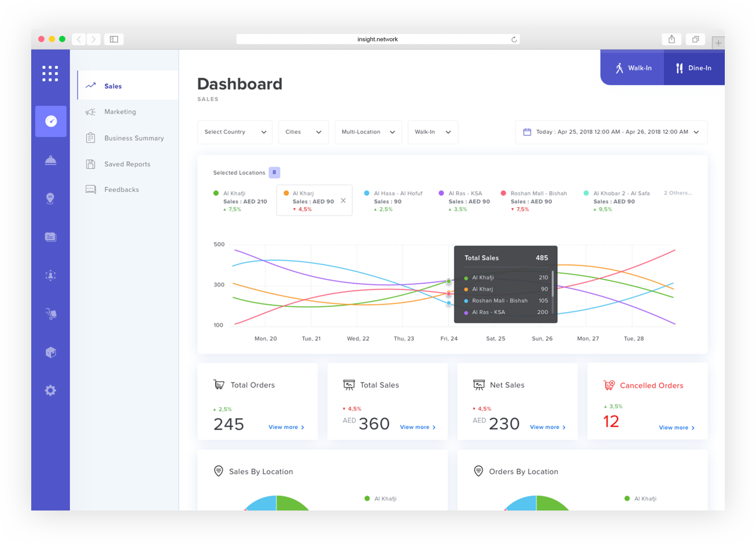The width and height of the screenshot is (756, 544).
Task: Select the dashboard gauge sidebar icon
Action: 51,121
